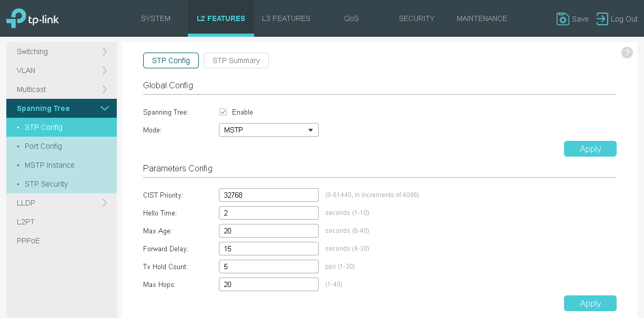The height and width of the screenshot is (318, 644).
Task: Open STP Security in the sidebar
Action: tap(62, 184)
